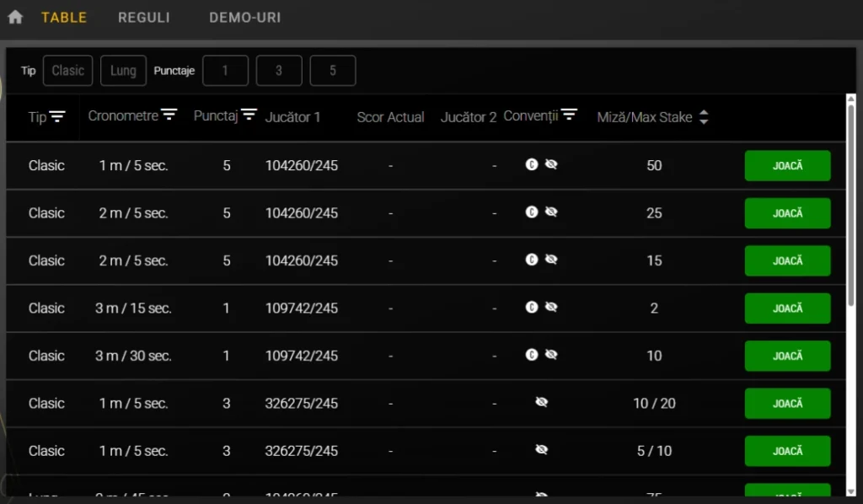Click the cube icon in 3 m / 15 sec. row
The height and width of the screenshot is (504, 863).
[531, 307]
